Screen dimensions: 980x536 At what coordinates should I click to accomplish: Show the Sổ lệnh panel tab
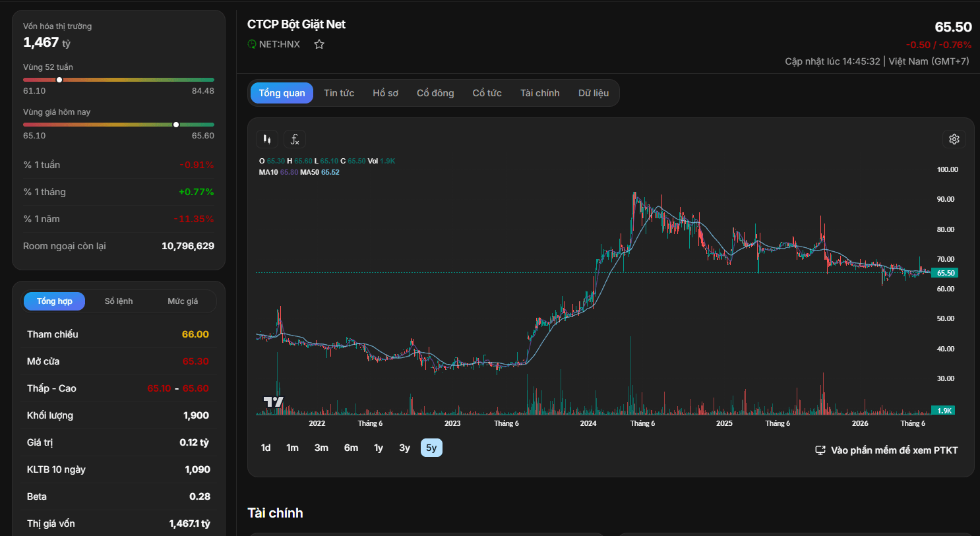click(119, 301)
